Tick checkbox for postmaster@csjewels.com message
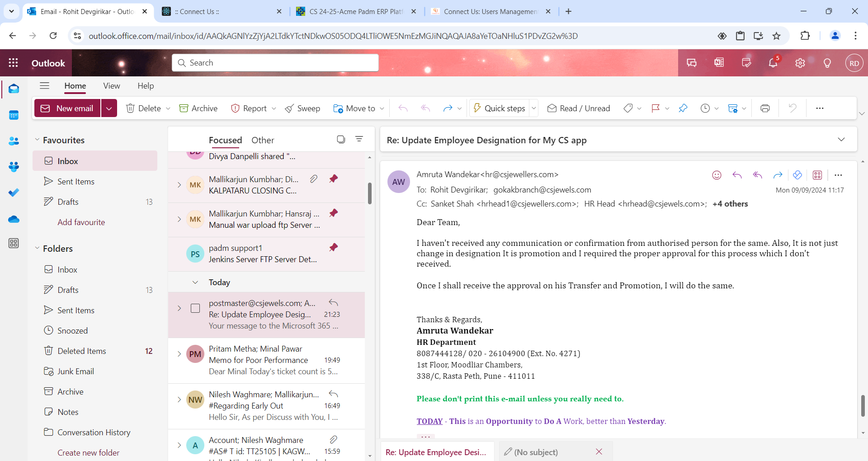Viewport: 868px width, 461px height. [x=195, y=308]
